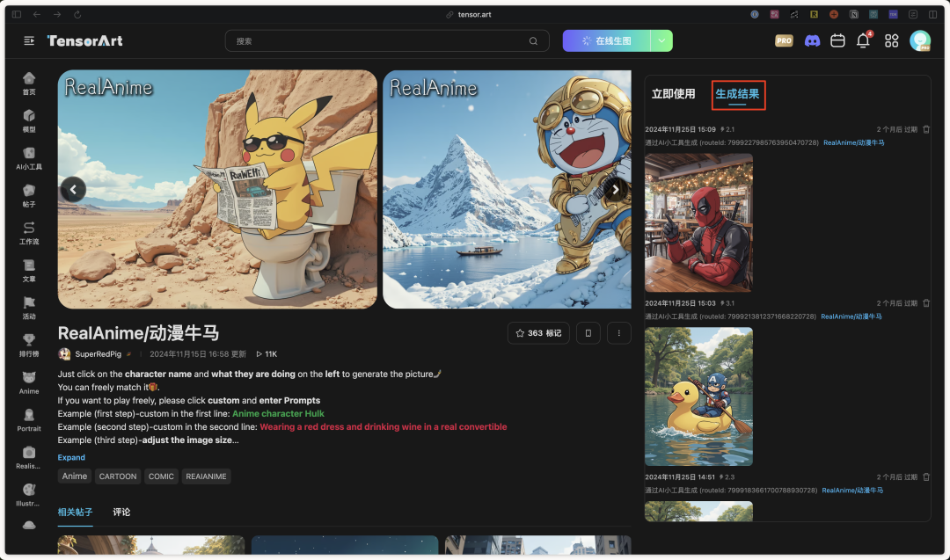Click the CARTOON tag
950x560 pixels.
click(118, 476)
